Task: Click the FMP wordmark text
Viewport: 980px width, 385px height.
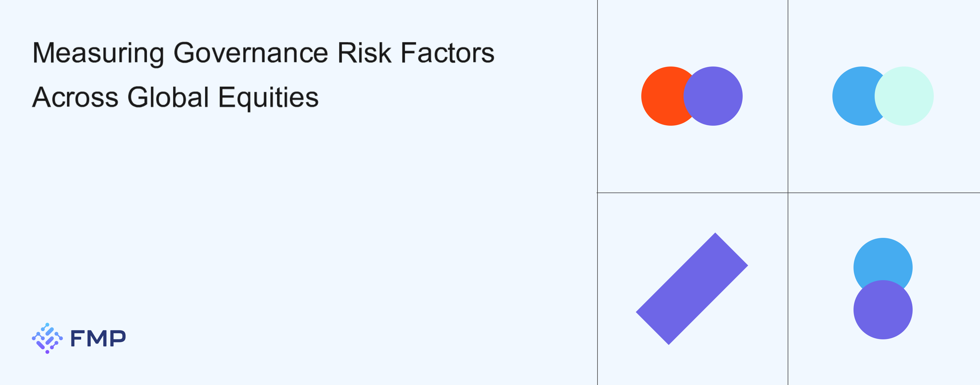Action: point(98,338)
